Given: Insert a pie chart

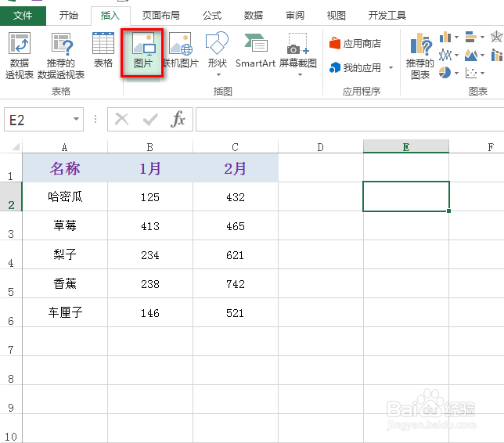Looking at the screenshot, I should 445,73.
